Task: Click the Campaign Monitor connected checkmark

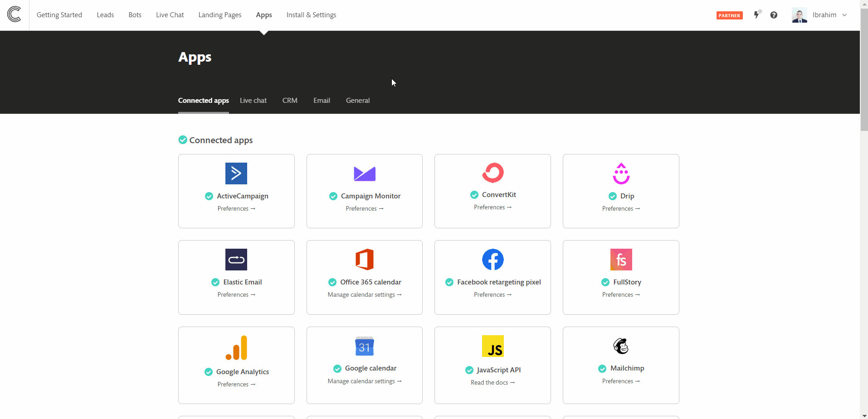Action: click(x=333, y=196)
